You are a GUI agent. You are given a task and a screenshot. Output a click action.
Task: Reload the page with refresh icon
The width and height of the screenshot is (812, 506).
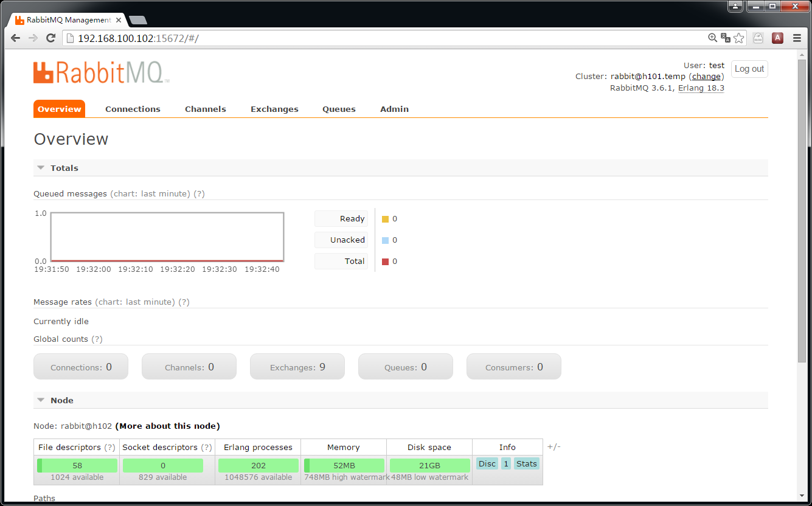pos(51,38)
